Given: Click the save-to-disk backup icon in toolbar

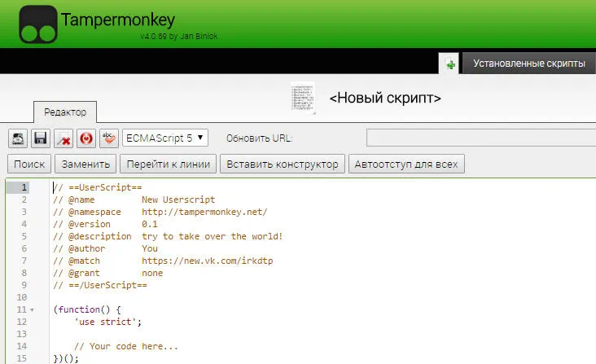Looking at the screenshot, I should pos(18,138).
